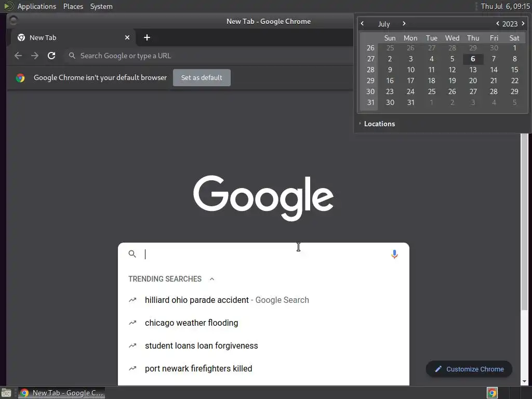This screenshot has width=532, height=399.
Task: Click the clock showing Thu Jul 6, 09:15
Action: click(505, 6)
